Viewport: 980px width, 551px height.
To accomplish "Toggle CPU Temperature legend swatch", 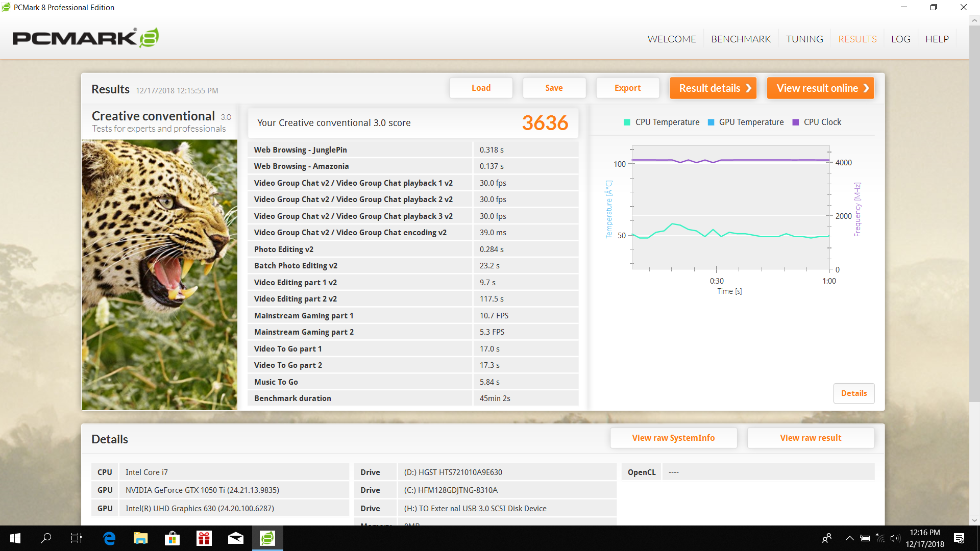I will tap(627, 122).
